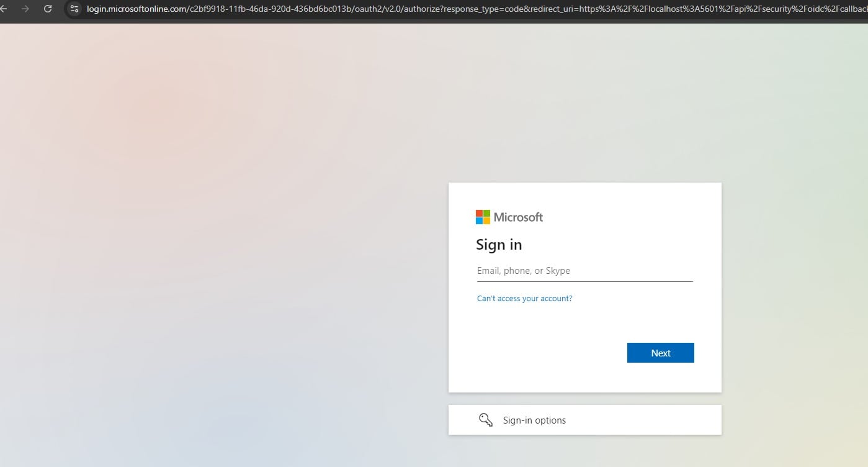
Task: Click the key icon beside Sign-in options
Action: point(485,420)
